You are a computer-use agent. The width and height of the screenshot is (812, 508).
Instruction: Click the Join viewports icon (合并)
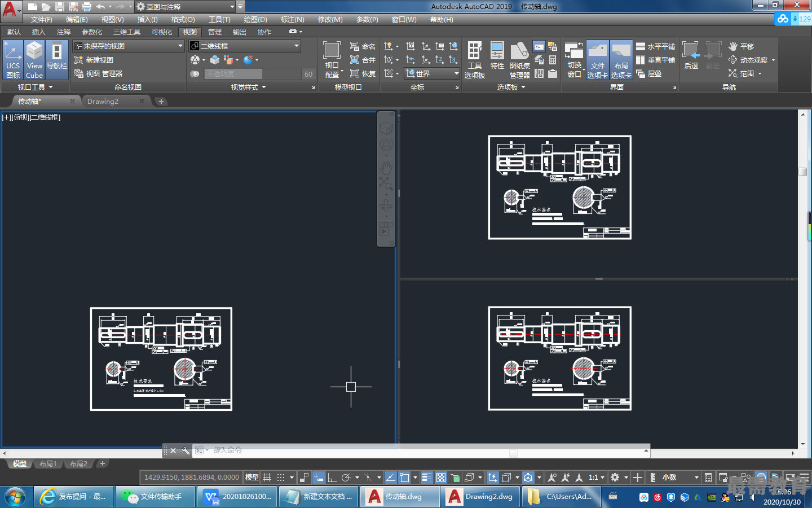click(363, 60)
